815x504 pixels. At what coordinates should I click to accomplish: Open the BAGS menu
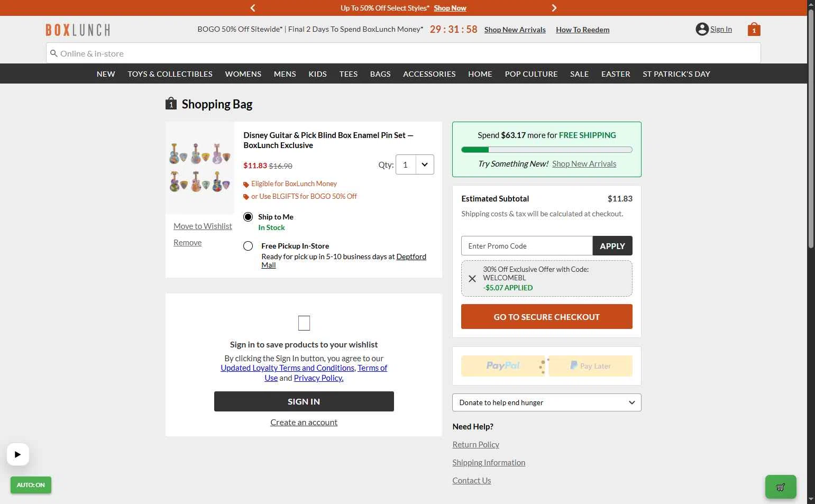tap(380, 74)
